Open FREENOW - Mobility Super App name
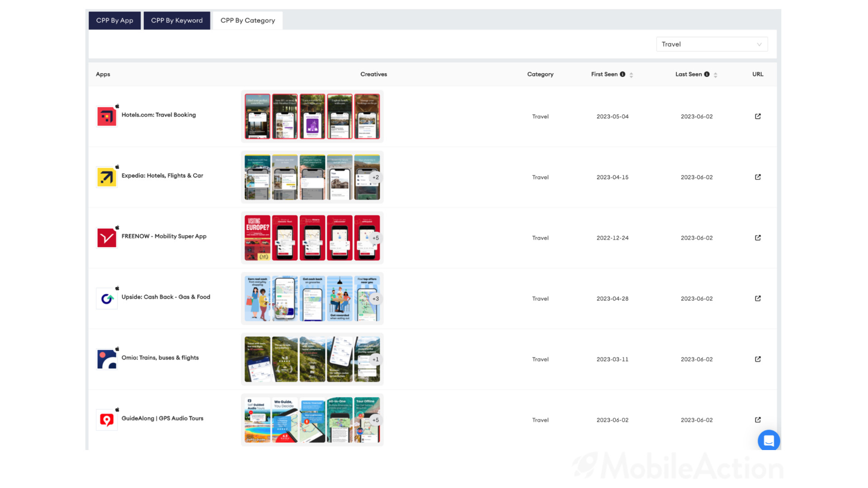The width and height of the screenshot is (868, 488). [164, 236]
